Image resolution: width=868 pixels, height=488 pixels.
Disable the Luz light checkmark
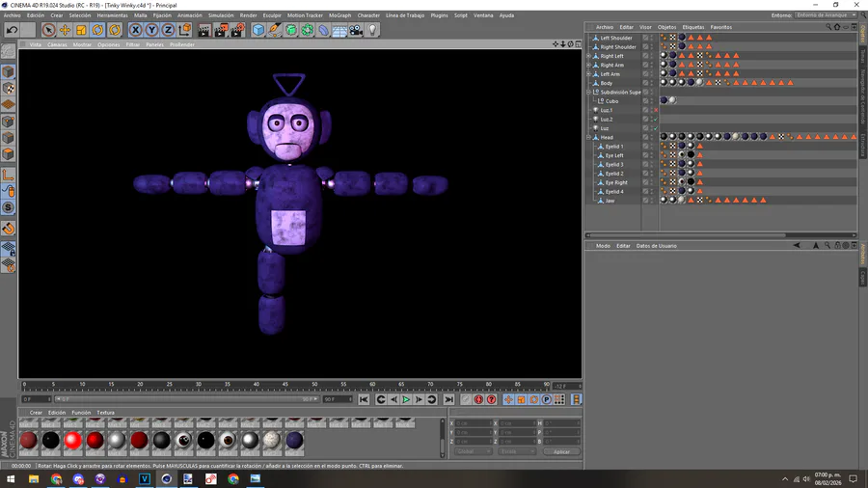click(656, 128)
